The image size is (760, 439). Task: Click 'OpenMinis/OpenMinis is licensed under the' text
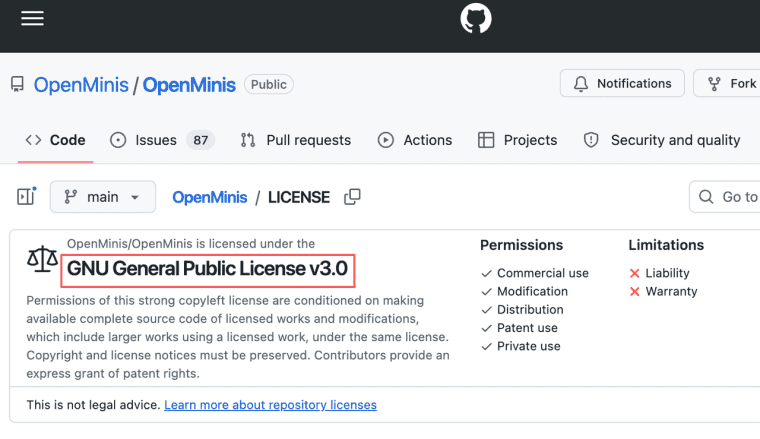click(x=191, y=244)
